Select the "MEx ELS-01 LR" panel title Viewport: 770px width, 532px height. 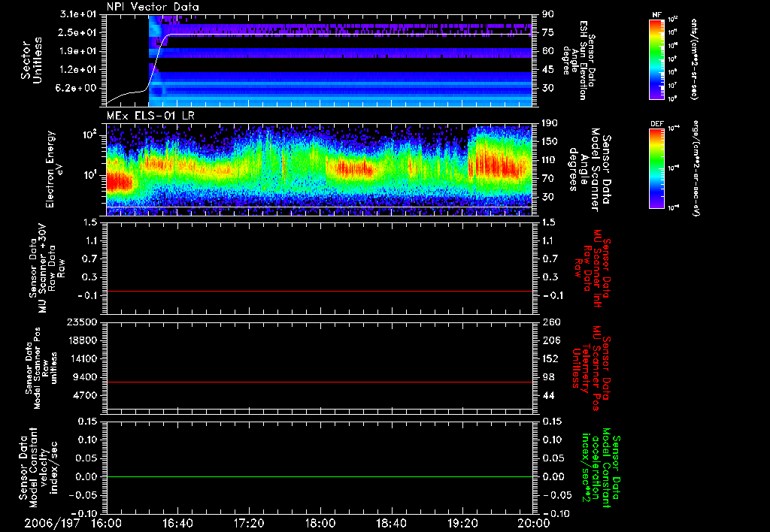[x=150, y=116]
